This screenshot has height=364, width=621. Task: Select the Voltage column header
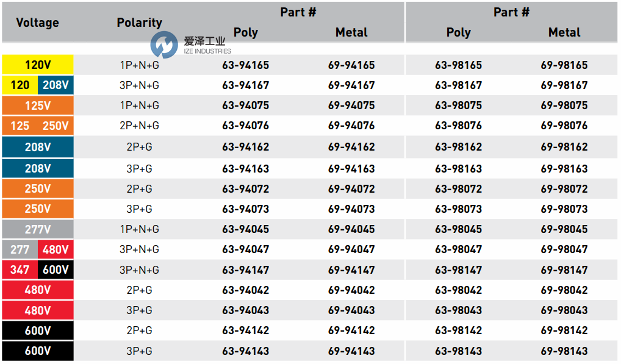click(37, 23)
